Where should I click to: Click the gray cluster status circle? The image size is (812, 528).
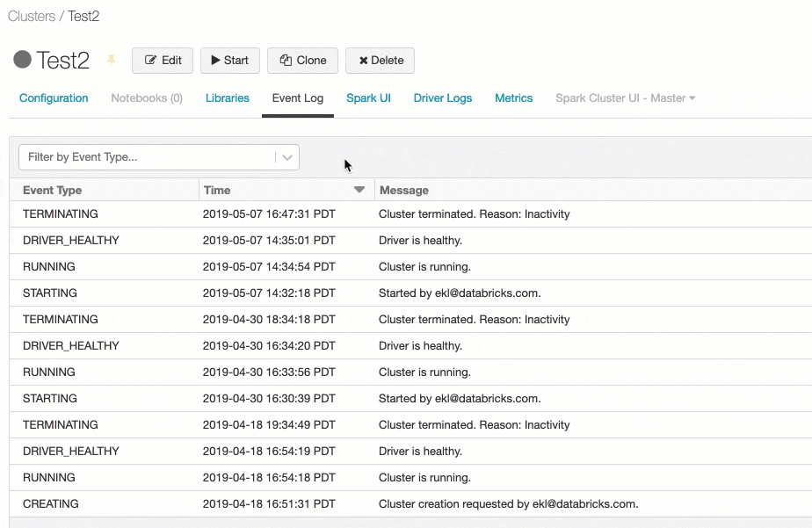coord(22,60)
